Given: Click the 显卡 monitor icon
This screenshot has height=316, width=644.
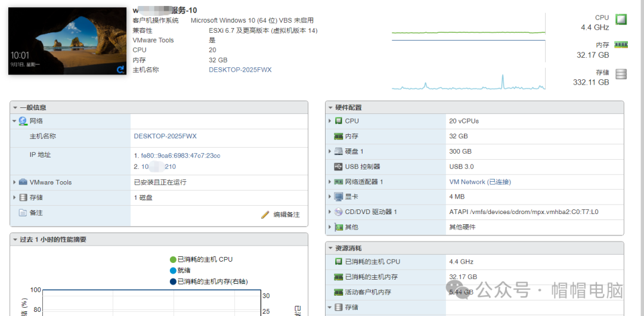Looking at the screenshot, I should point(339,197).
